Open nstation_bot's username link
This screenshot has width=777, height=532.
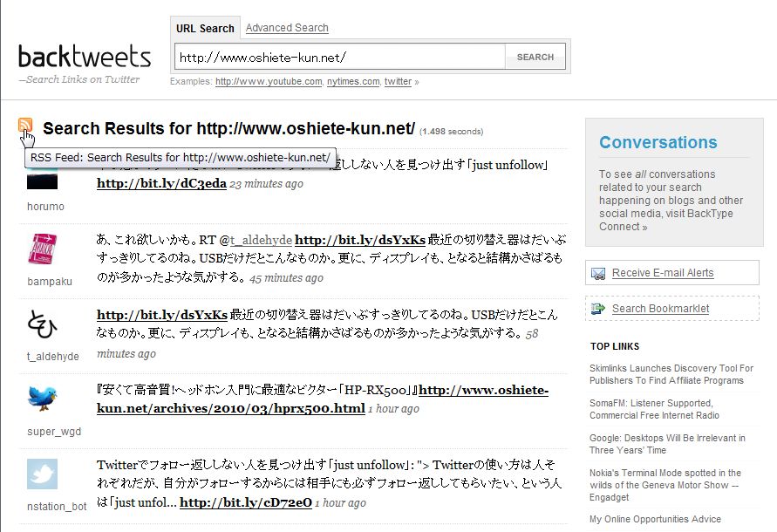coord(57,506)
